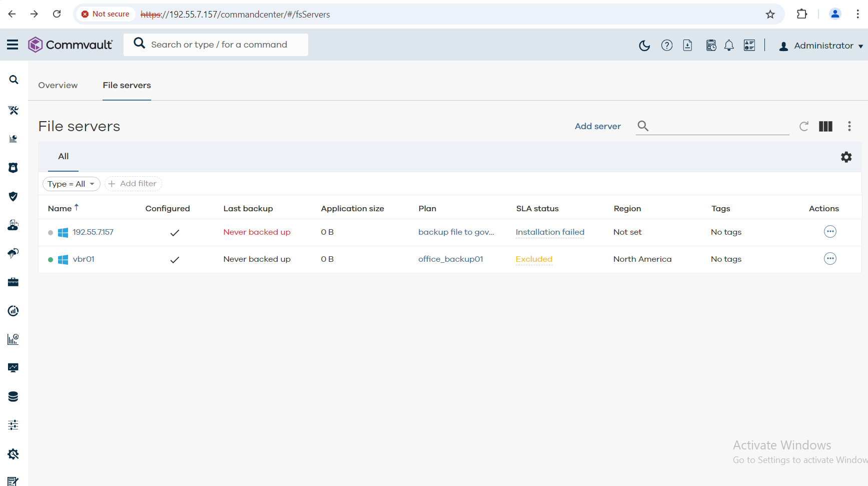Switch to the Overview tab
This screenshot has height=486, width=868.
pos(58,85)
